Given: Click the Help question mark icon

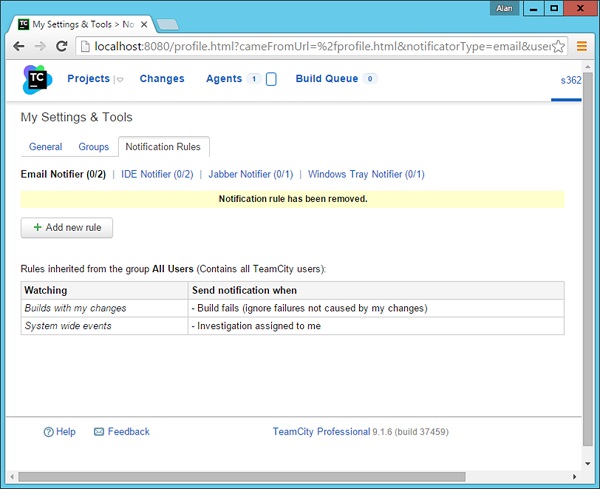Looking at the screenshot, I should click(x=48, y=432).
